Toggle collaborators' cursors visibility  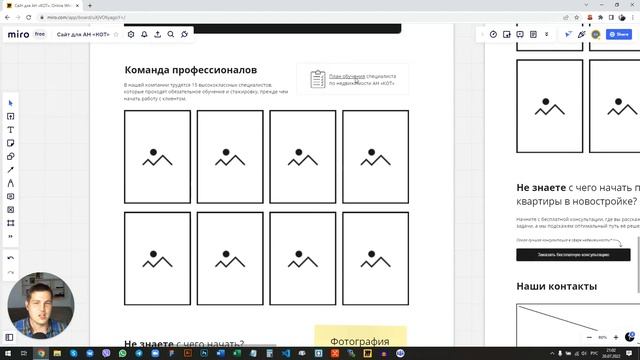(x=568, y=35)
